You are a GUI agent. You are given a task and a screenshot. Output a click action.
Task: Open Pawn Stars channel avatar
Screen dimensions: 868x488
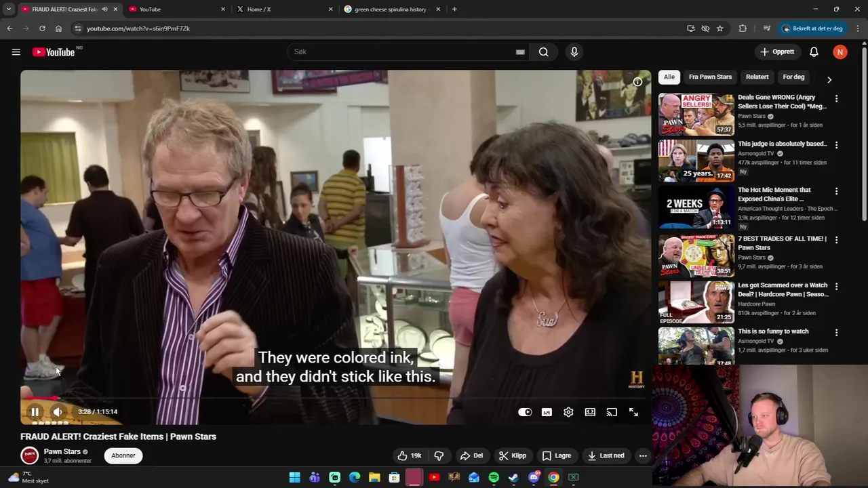(x=29, y=455)
